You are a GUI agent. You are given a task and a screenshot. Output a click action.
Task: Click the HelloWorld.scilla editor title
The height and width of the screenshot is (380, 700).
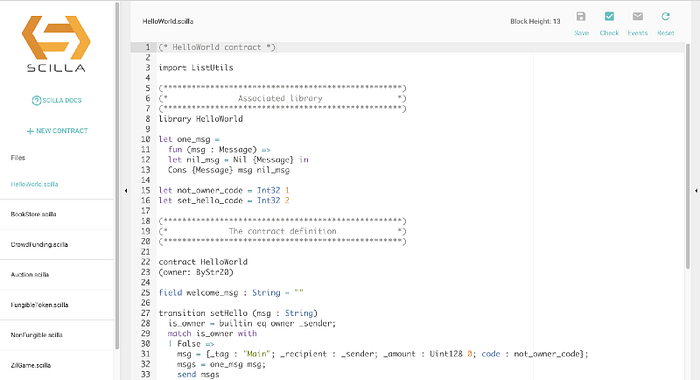[x=168, y=21]
